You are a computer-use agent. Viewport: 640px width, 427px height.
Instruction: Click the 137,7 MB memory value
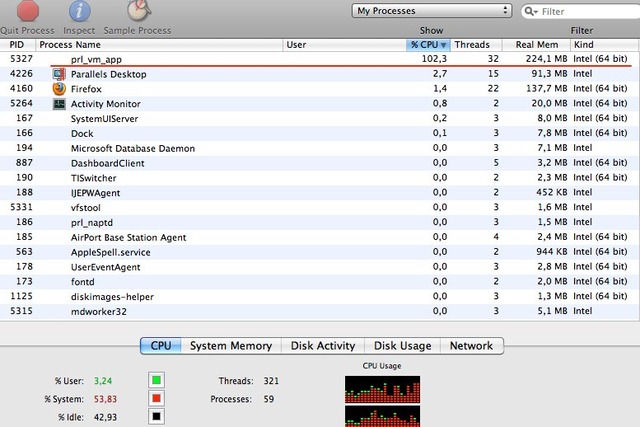[x=547, y=89]
